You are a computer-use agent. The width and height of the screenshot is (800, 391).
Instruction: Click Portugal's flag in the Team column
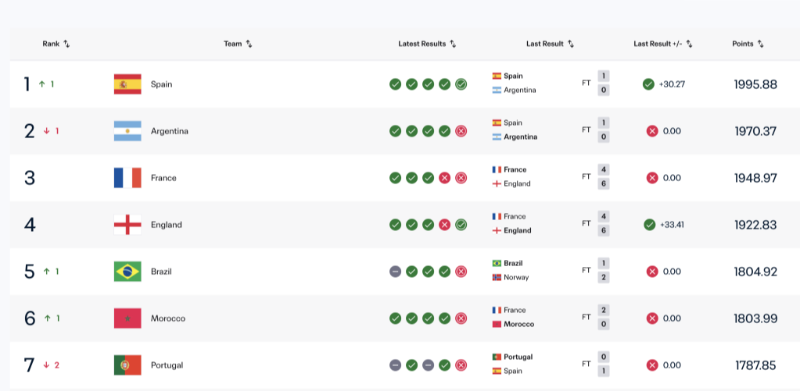point(128,365)
